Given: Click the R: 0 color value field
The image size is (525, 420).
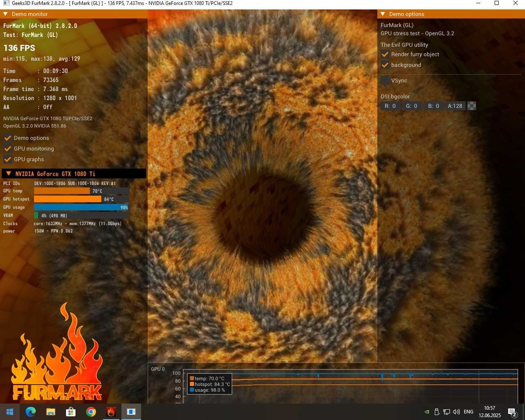Looking at the screenshot, I should (x=390, y=106).
